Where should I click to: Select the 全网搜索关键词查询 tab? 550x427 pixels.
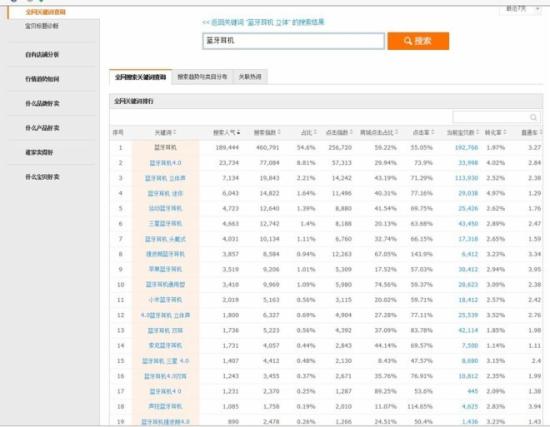(140, 77)
